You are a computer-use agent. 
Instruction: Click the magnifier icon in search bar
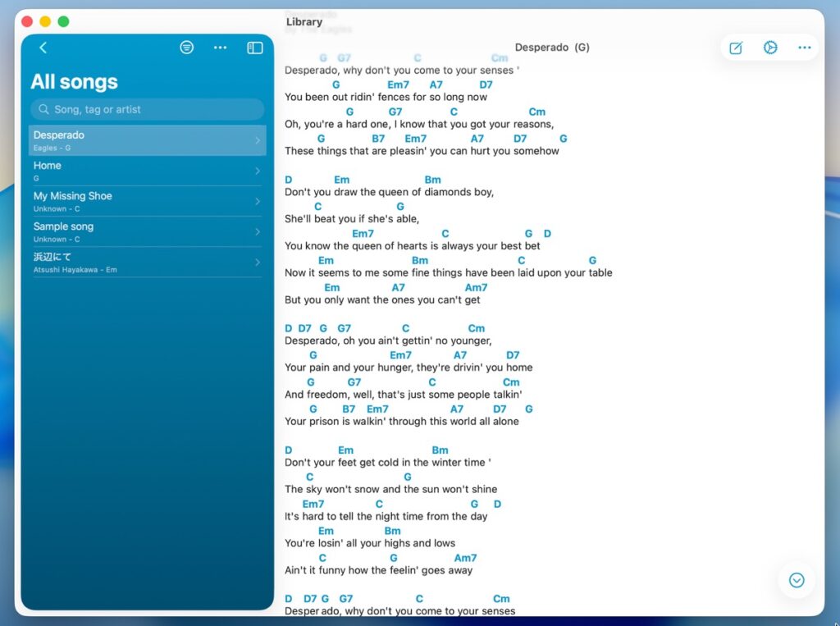[x=43, y=109]
